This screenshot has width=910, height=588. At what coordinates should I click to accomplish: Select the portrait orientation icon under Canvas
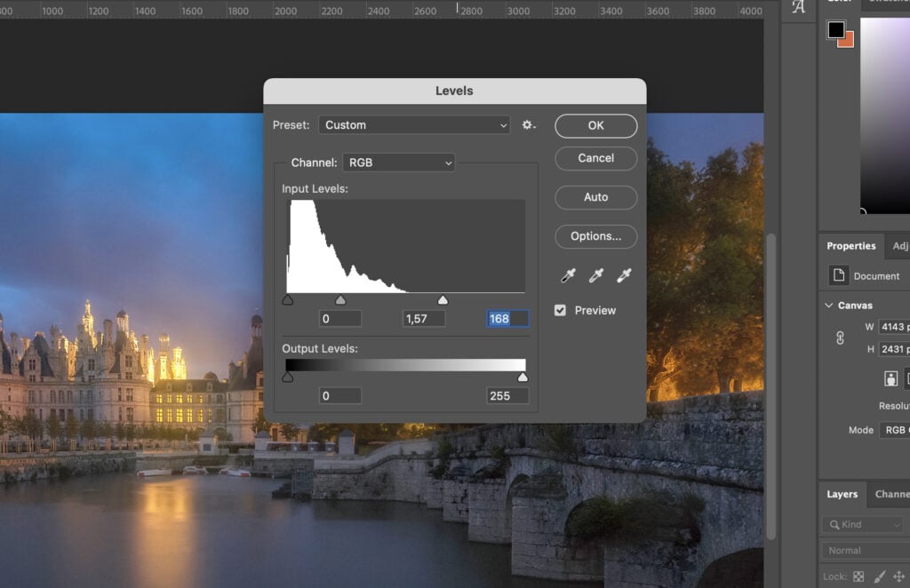(890, 377)
